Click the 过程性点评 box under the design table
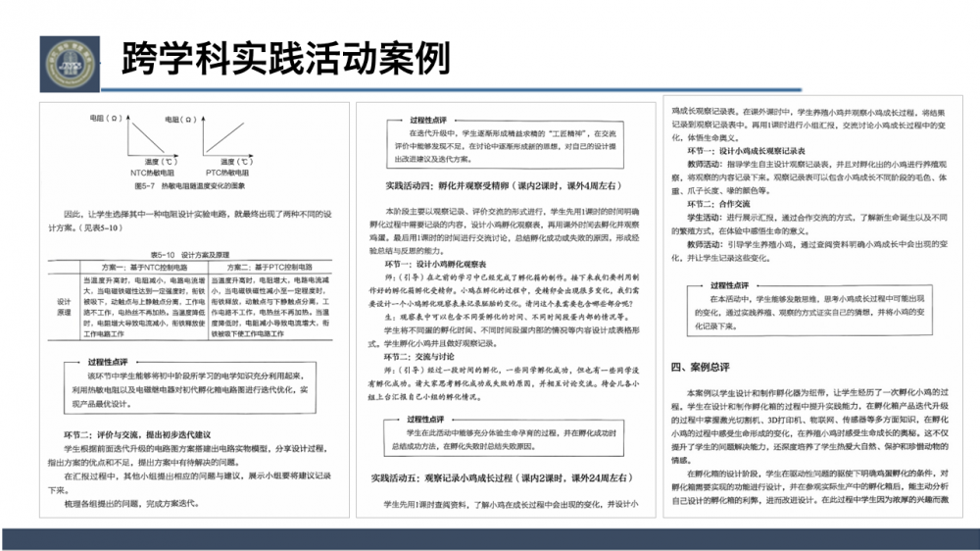Screen dimensions: 980x551 pyautogui.click(x=189, y=385)
